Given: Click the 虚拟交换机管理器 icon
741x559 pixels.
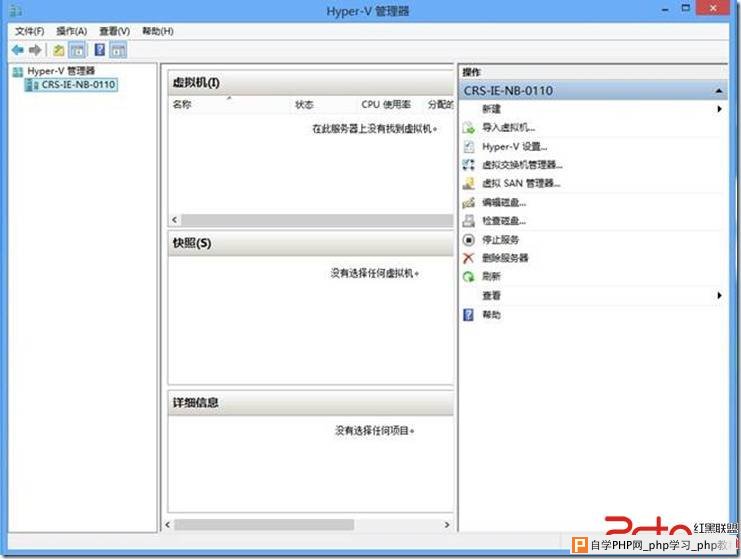Looking at the screenshot, I should tap(468, 165).
